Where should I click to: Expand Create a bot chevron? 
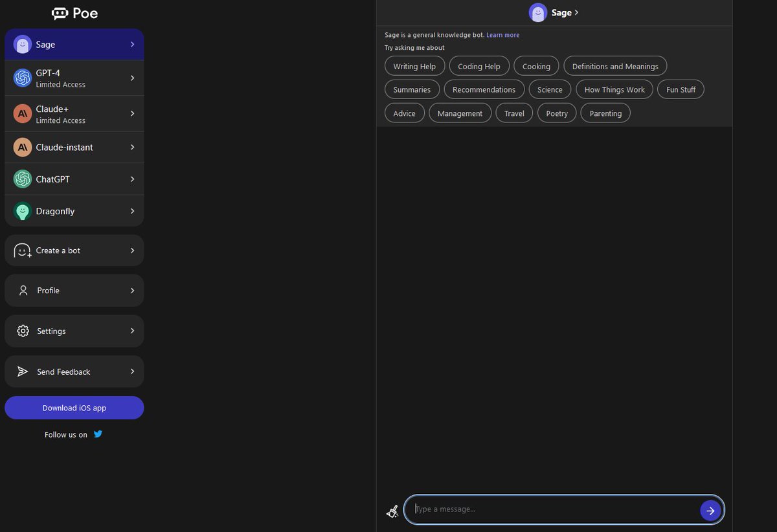pos(132,250)
